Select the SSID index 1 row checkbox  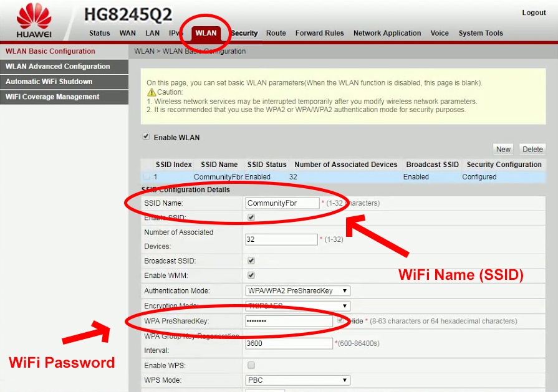(147, 177)
